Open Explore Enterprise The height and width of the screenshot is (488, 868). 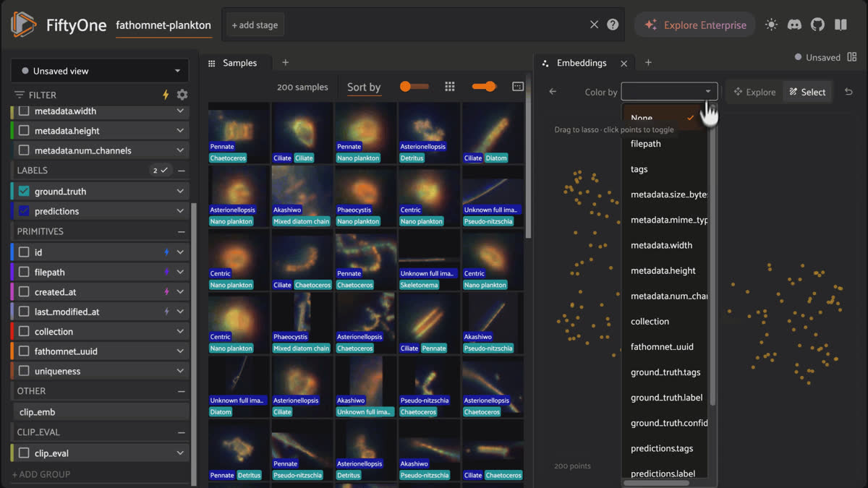click(695, 25)
